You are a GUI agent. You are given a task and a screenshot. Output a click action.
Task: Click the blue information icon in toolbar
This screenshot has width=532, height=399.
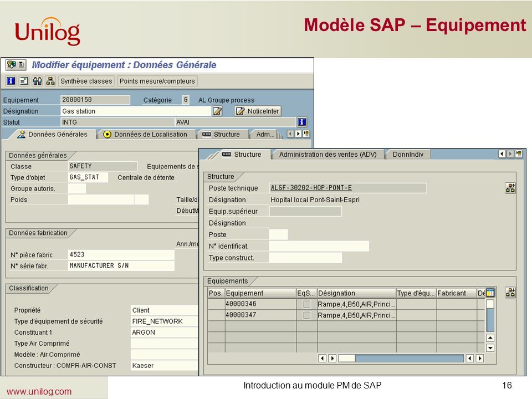coord(11,81)
